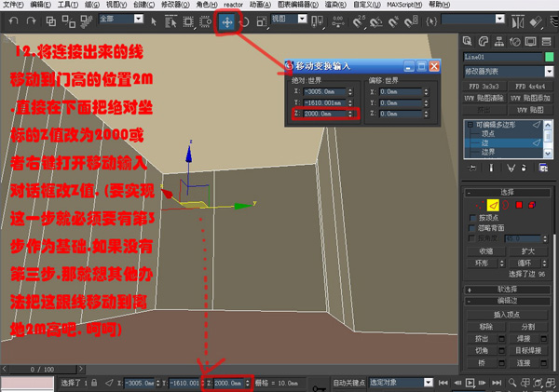This screenshot has width=559, height=392.
Task: Click the Redo arrow in the toolbar
Action: [x=31, y=21]
